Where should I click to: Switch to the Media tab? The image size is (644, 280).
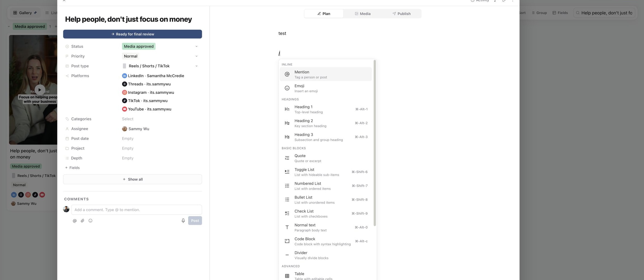[x=363, y=14]
